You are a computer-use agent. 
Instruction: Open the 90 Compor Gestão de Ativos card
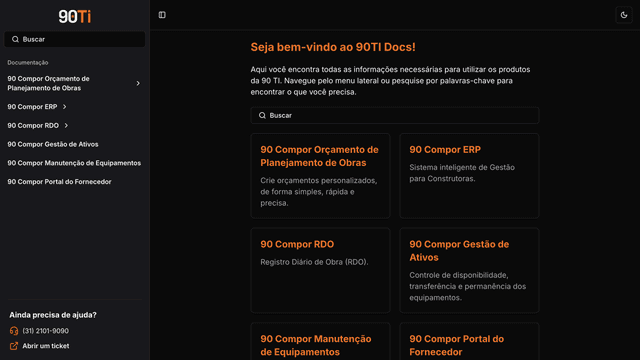click(469, 271)
